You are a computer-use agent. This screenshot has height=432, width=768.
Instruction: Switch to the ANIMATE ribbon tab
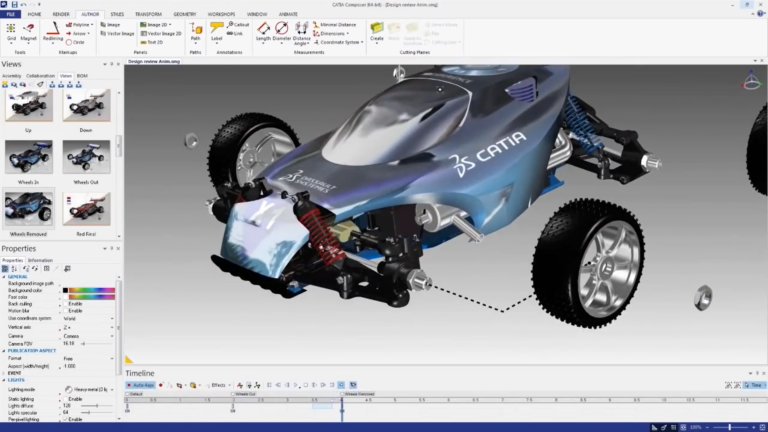click(288, 14)
